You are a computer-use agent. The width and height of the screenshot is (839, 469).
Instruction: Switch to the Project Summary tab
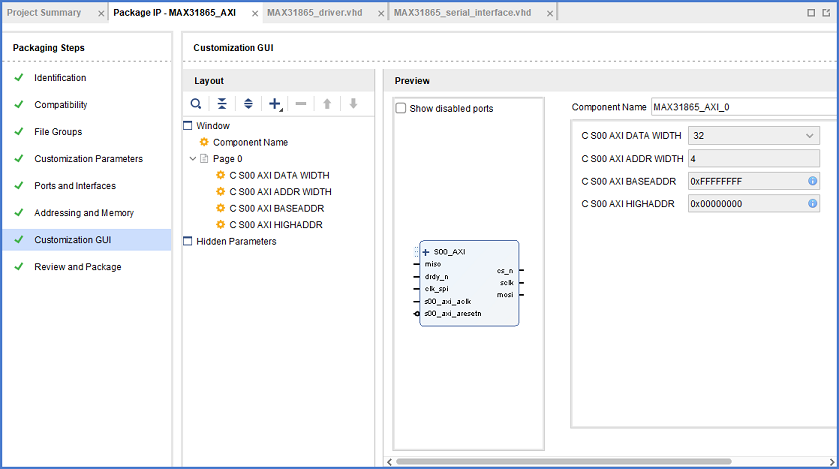point(44,13)
